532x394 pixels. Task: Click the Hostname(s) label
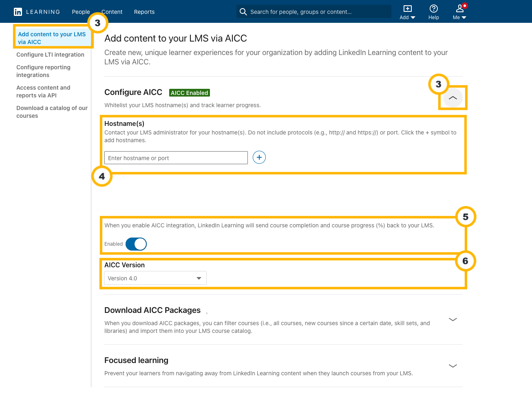pos(124,123)
